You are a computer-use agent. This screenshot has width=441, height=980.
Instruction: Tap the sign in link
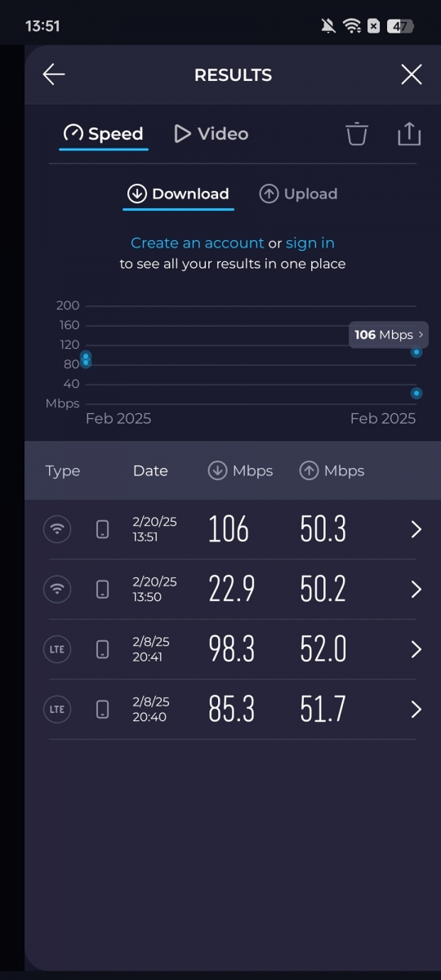[310, 243]
